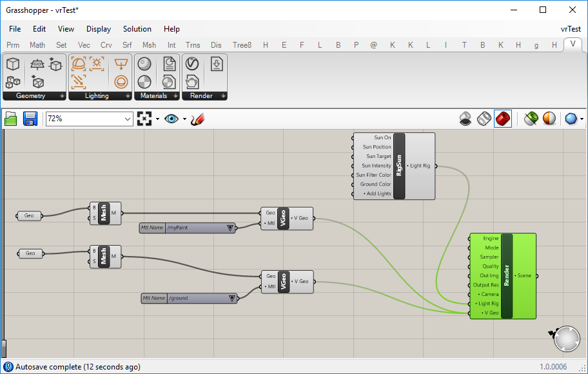Expand the Lighting panel plus
The height and width of the screenshot is (374, 588).
[128, 96]
